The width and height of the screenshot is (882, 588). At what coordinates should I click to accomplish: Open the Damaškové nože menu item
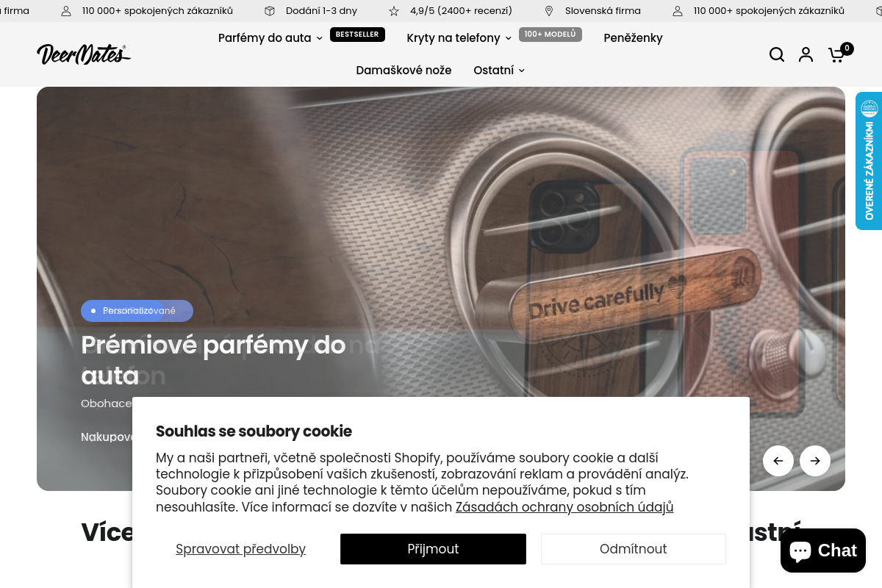click(404, 70)
